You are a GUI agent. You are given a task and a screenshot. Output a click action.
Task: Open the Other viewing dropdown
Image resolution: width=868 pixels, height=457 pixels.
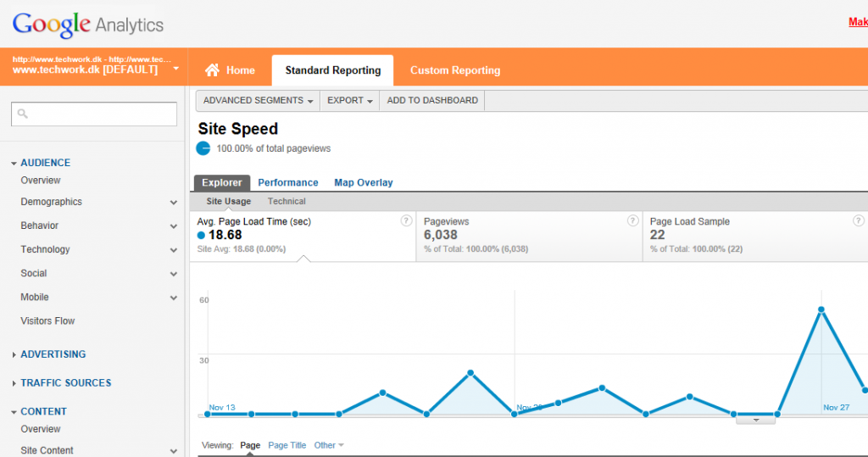[x=329, y=445]
